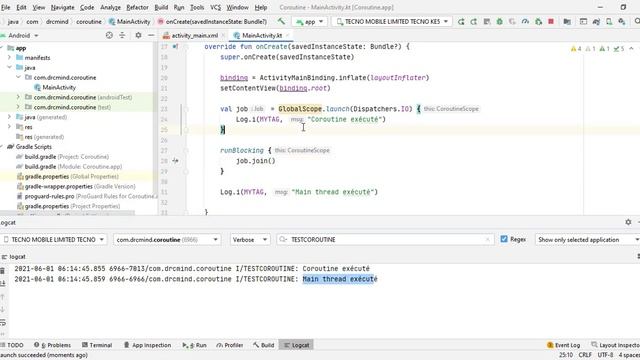Click the yellow warnings count indicator

[x=576, y=49]
